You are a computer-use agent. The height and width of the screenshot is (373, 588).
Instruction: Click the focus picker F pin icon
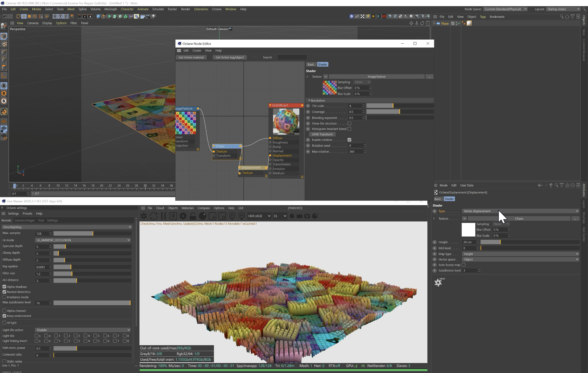[232, 216]
